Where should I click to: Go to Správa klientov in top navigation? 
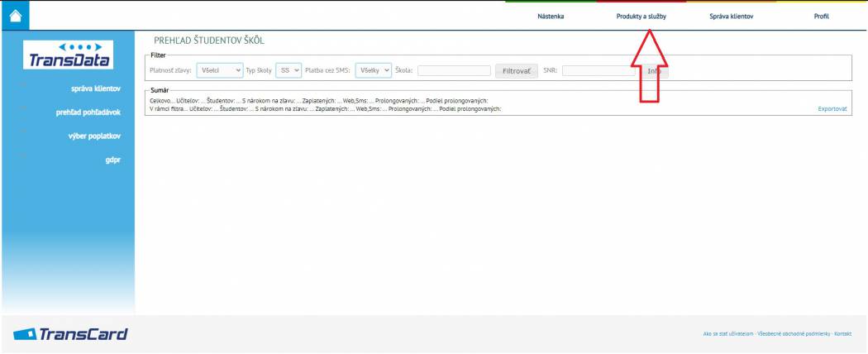[x=731, y=17]
